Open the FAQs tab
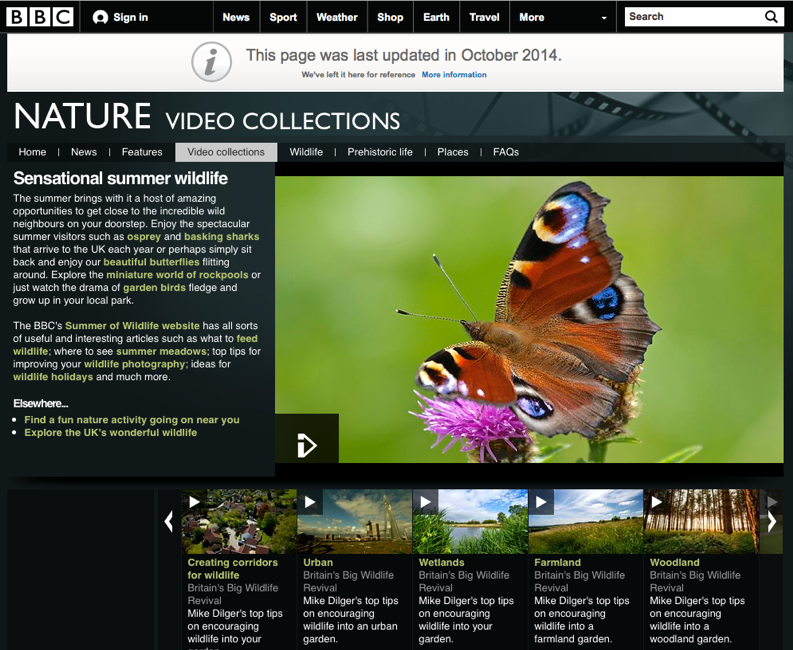This screenshot has height=650, width=793. [x=506, y=152]
